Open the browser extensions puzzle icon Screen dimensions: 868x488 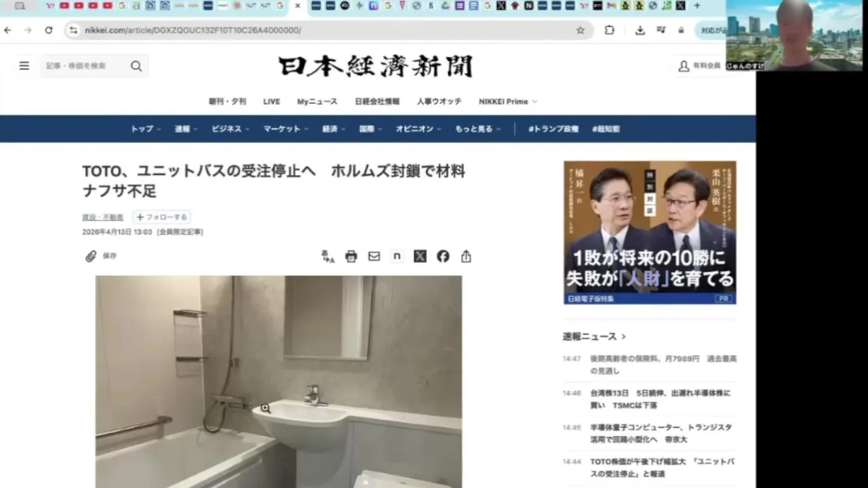coord(610,30)
